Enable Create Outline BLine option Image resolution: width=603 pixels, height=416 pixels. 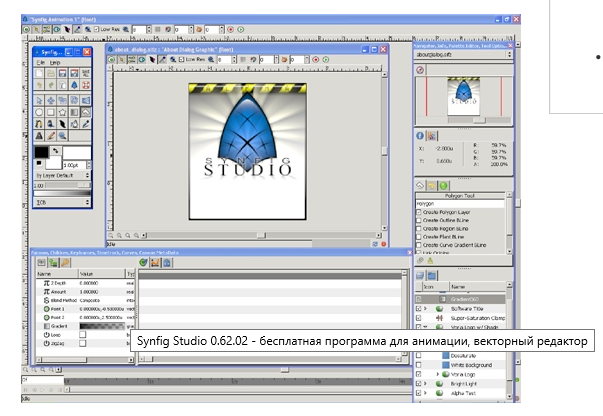coord(419,220)
